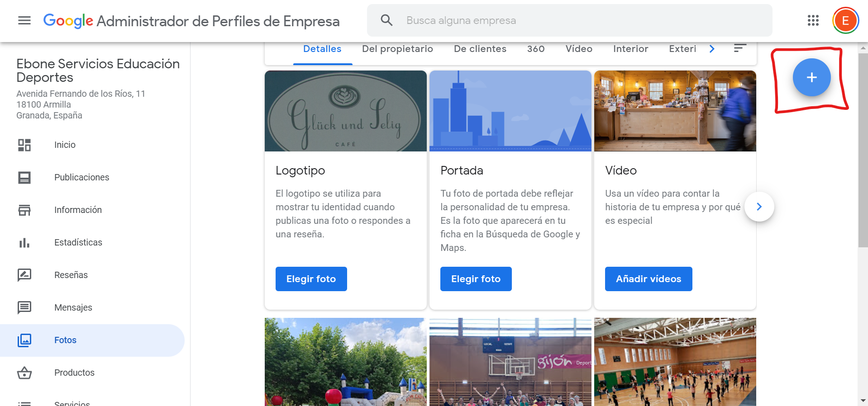Image resolution: width=868 pixels, height=406 pixels.
Task: Open the Google apps grid
Action: pyautogui.click(x=813, y=21)
